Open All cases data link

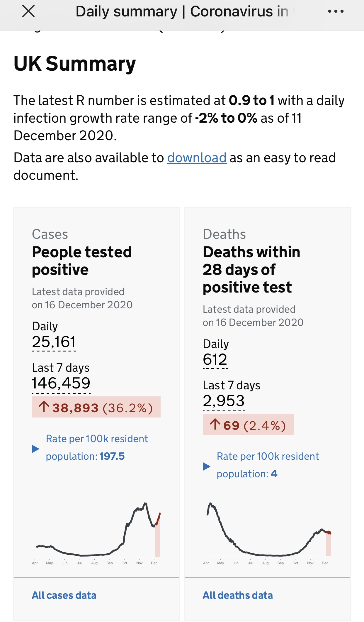(64, 595)
